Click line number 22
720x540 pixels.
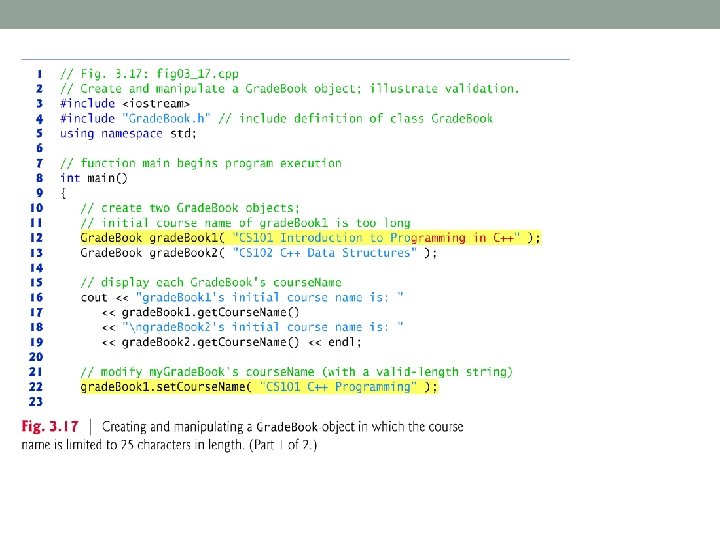(x=36, y=387)
